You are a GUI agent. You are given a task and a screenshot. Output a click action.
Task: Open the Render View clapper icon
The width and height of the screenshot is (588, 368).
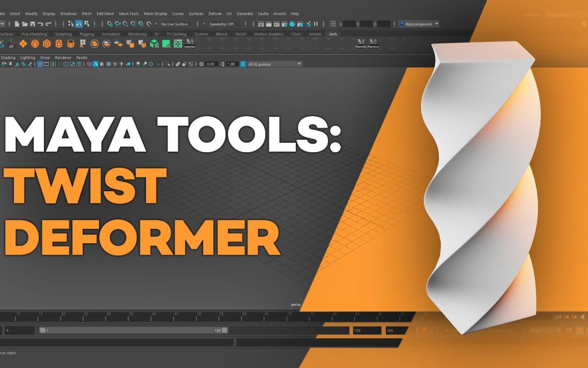261,24
